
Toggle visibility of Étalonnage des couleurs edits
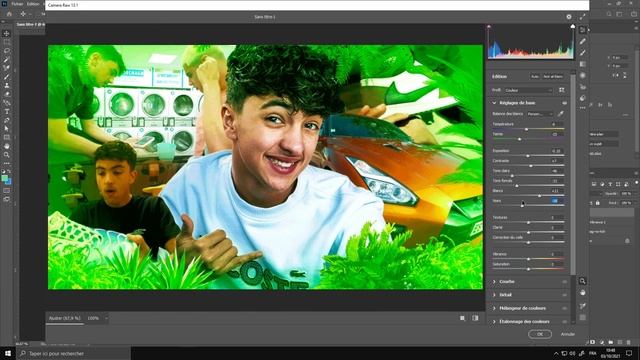[564, 322]
